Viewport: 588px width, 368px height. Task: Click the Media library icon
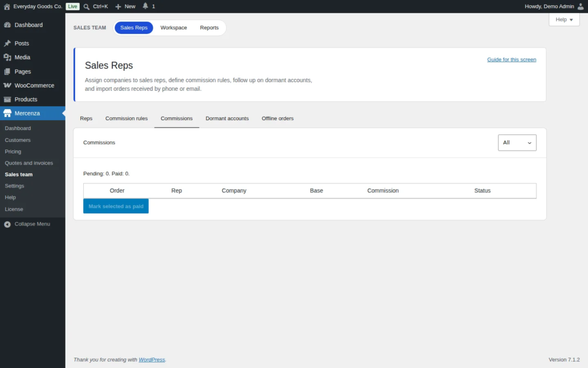coord(7,57)
